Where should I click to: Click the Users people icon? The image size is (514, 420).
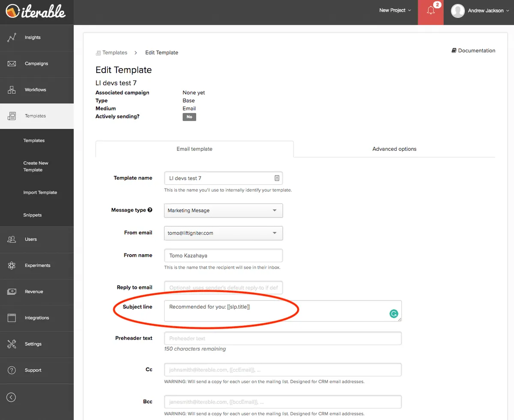coord(12,239)
